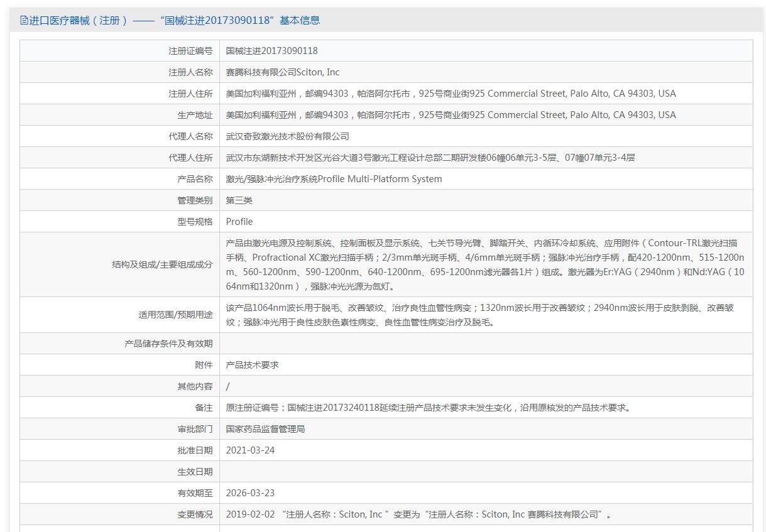Click the 变更情况 entry dated 2019-02-02
The width and height of the screenshot is (766, 532).
coord(419,514)
